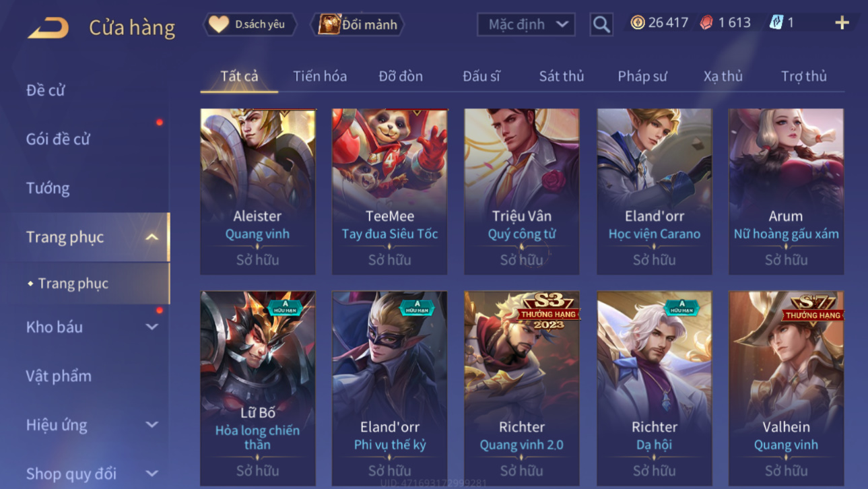Go back using the return arrow icon

pyautogui.click(x=48, y=28)
